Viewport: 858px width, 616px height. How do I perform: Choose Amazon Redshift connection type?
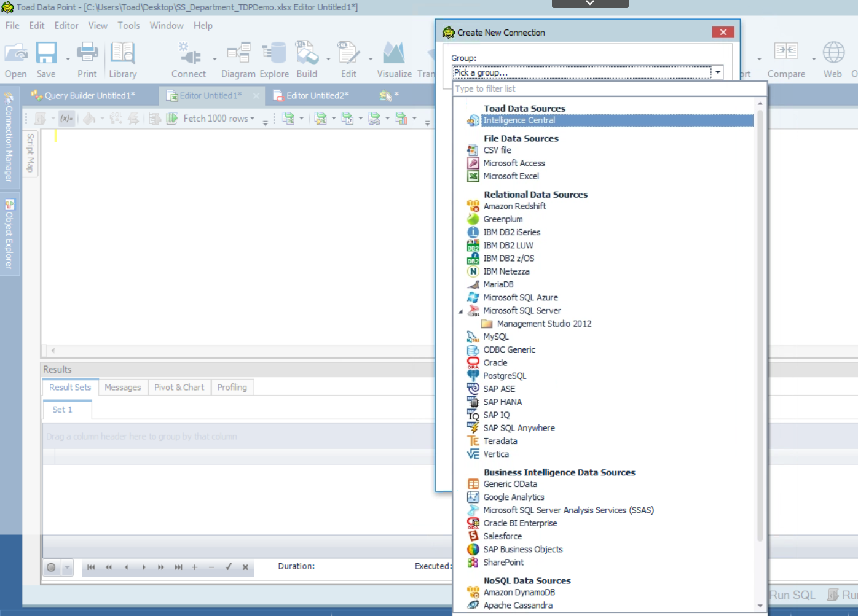pyautogui.click(x=514, y=206)
